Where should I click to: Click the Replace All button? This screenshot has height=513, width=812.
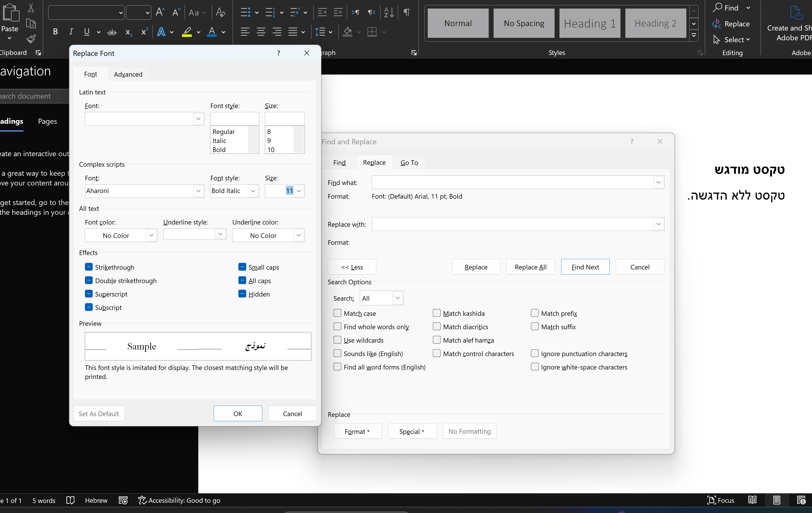point(530,267)
